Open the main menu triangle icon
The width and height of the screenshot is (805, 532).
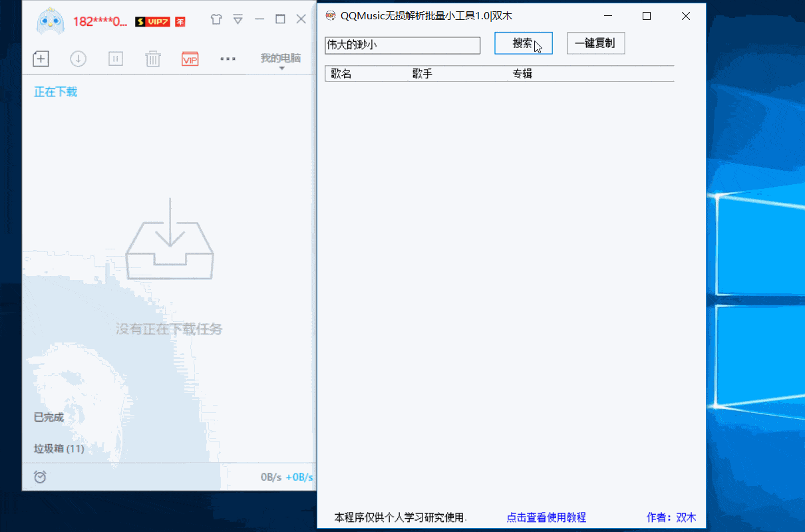(x=238, y=20)
